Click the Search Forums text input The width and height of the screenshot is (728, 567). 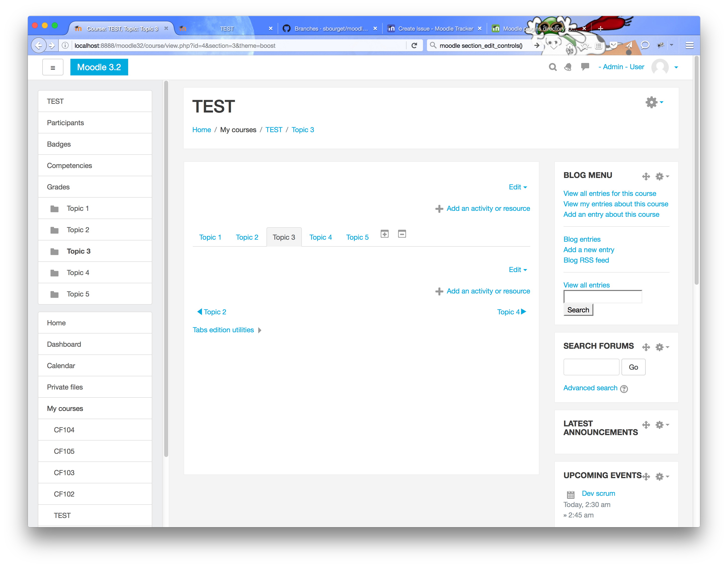(591, 367)
